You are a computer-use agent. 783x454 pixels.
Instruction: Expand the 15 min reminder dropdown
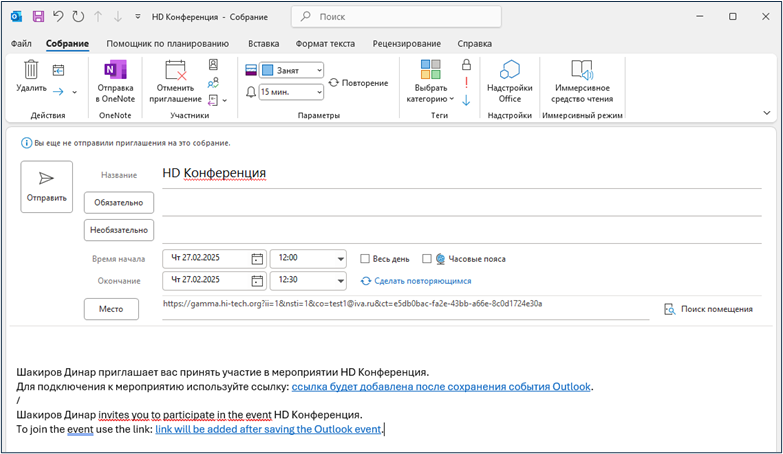[x=291, y=91]
